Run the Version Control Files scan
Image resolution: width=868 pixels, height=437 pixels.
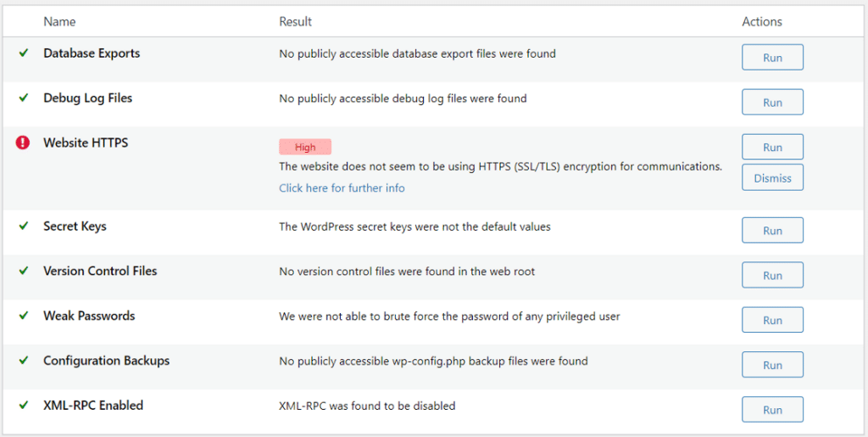click(772, 276)
